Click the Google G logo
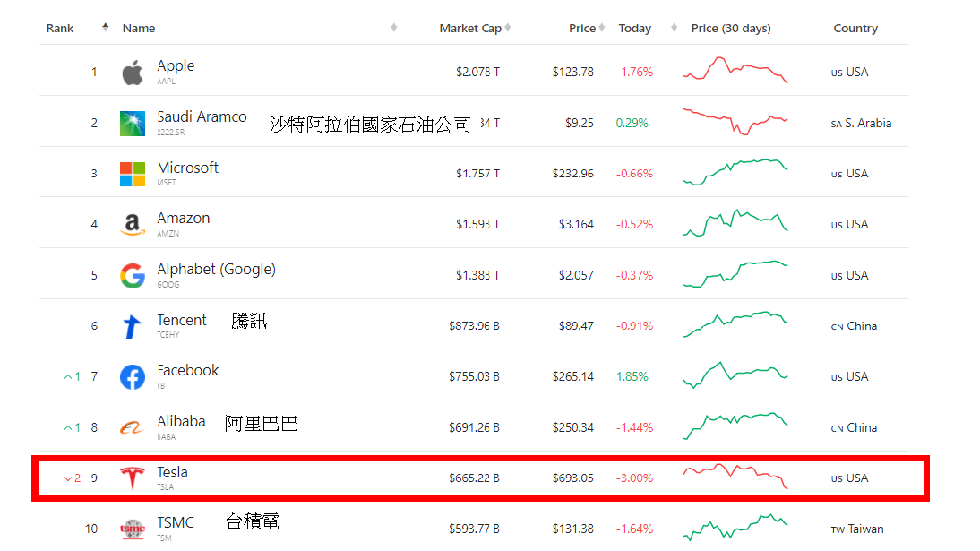Viewport: 980px width, 551px height. click(132, 275)
